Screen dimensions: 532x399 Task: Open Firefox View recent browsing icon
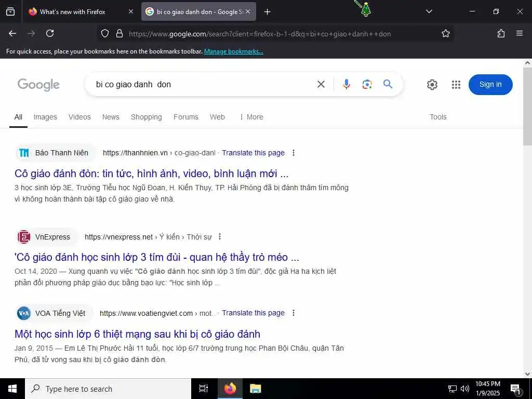(10, 12)
